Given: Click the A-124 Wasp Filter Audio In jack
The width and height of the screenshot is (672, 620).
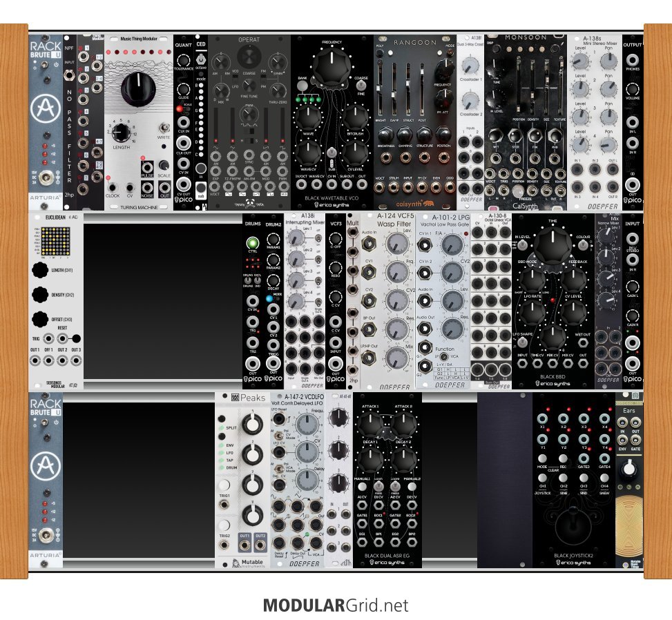Looking at the screenshot, I should coord(369,243).
